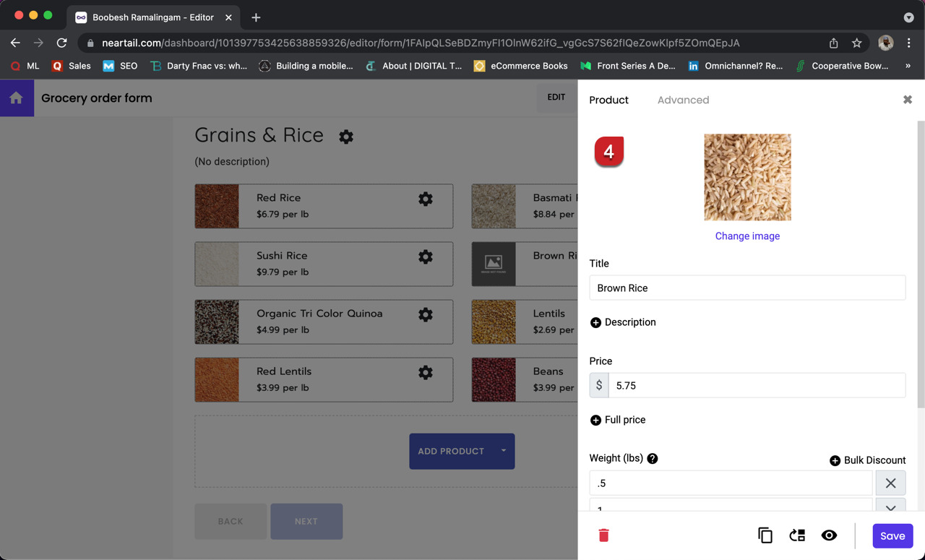
Task: Bookmark the page using the star icon
Action: pos(857,43)
